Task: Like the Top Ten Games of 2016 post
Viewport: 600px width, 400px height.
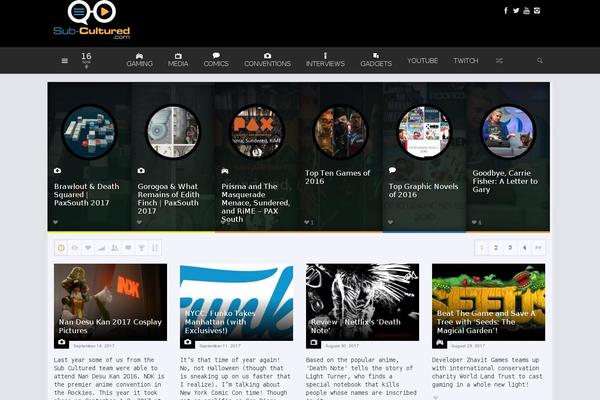Action: pos(307,222)
